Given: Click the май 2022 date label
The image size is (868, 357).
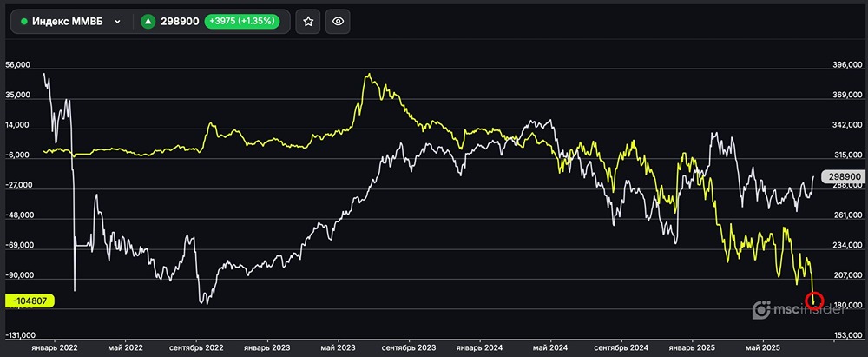Looking at the screenshot, I should [125, 347].
